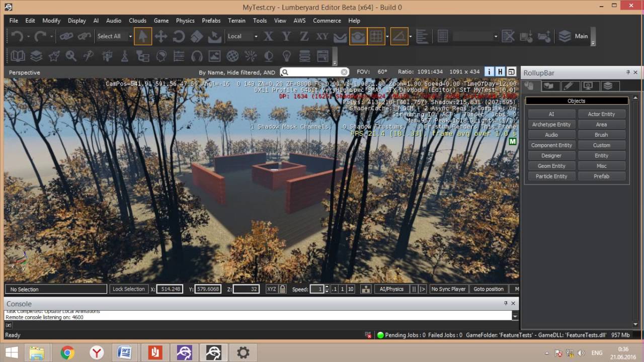The height and width of the screenshot is (362, 644).
Task: Click the Select terrain tool icon
Action: [215, 36]
